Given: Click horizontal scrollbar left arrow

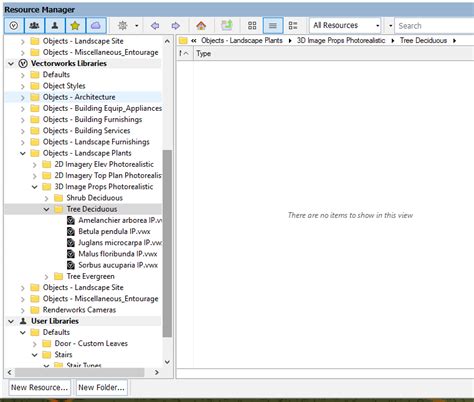Looking at the screenshot, I should (x=9, y=372).
